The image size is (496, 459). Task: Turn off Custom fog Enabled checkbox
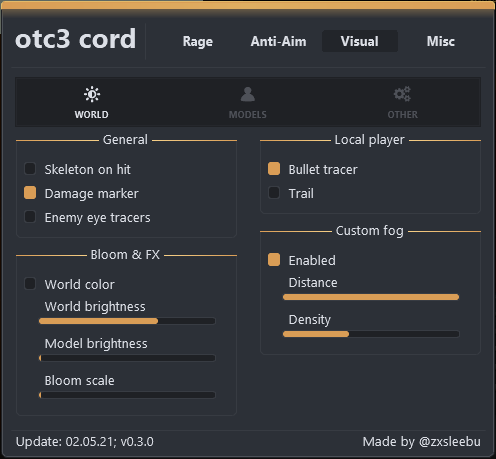tap(274, 260)
